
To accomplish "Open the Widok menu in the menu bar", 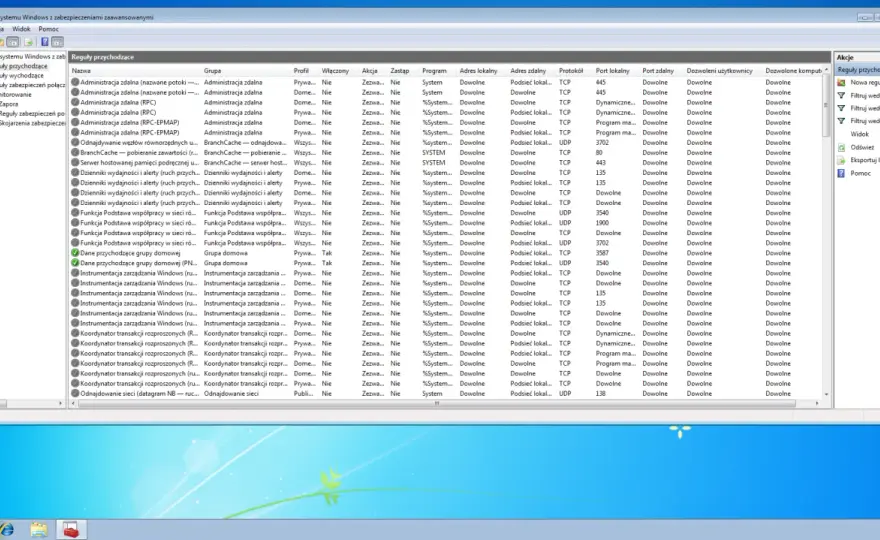I will pyautogui.click(x=21, y=29).
